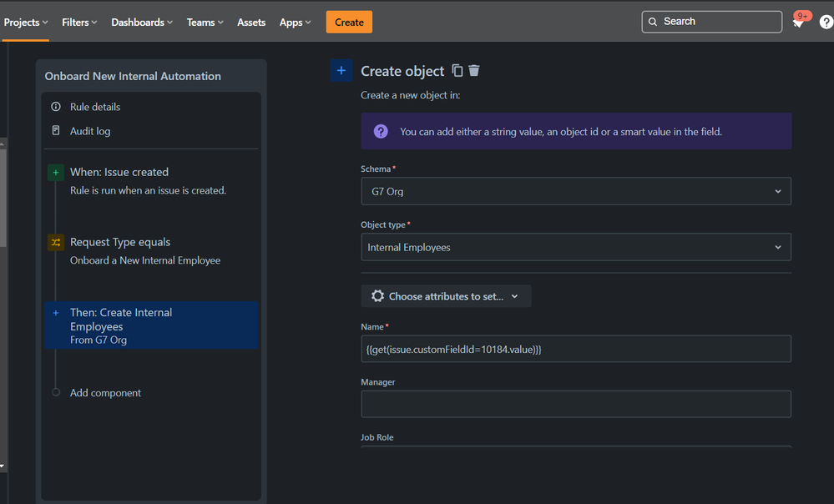Open the Dashboards menu
The height and width of the screenshot is (504, 834).
[141, 23]
